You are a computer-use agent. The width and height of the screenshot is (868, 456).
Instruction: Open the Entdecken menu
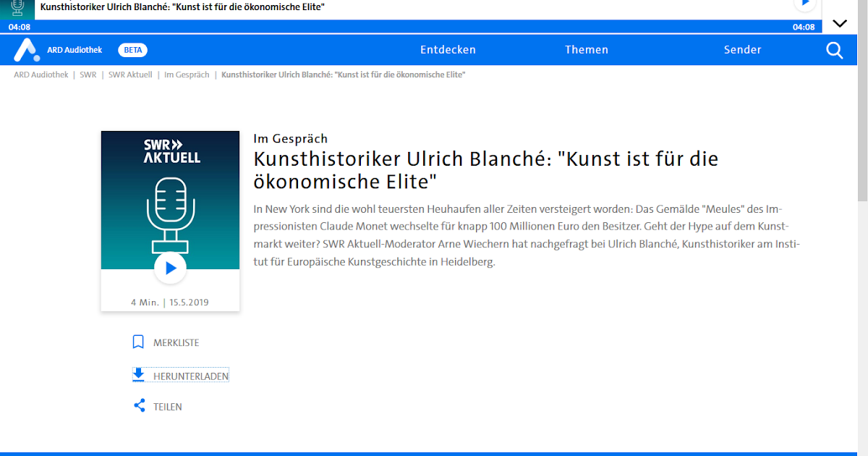point(448,50)
